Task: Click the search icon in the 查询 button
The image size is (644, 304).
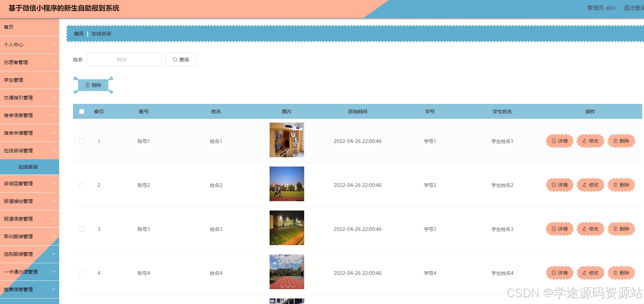Action: [175, 60]
